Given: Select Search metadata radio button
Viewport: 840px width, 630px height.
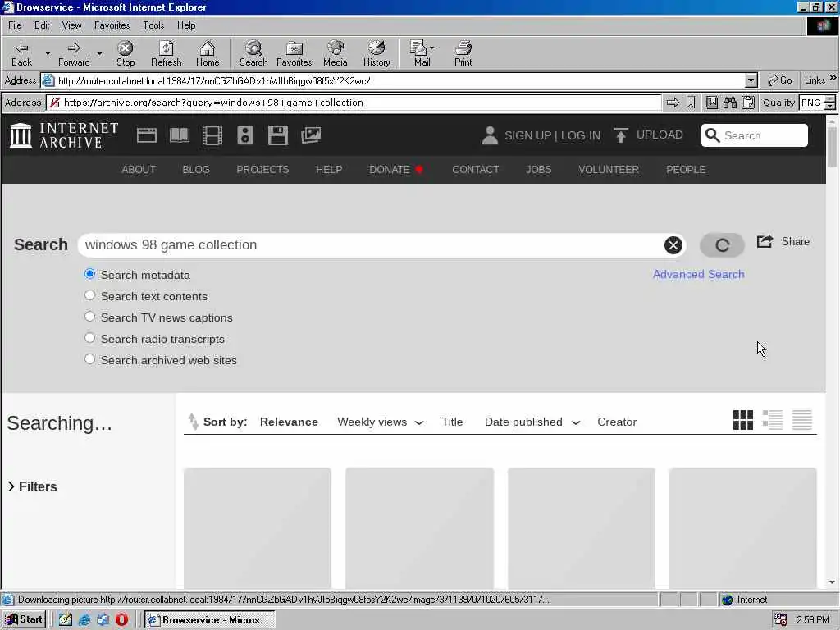Looking at the screenshot, I should tap(89, 274).
